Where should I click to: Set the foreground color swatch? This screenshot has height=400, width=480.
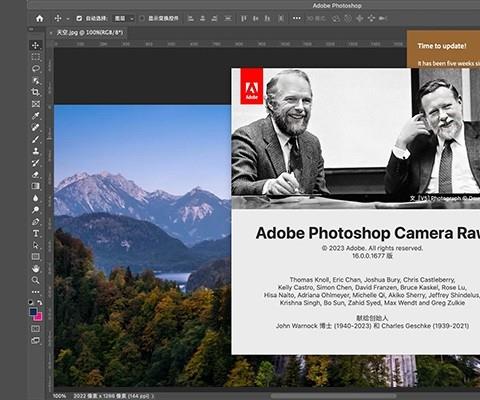point(33,312)
